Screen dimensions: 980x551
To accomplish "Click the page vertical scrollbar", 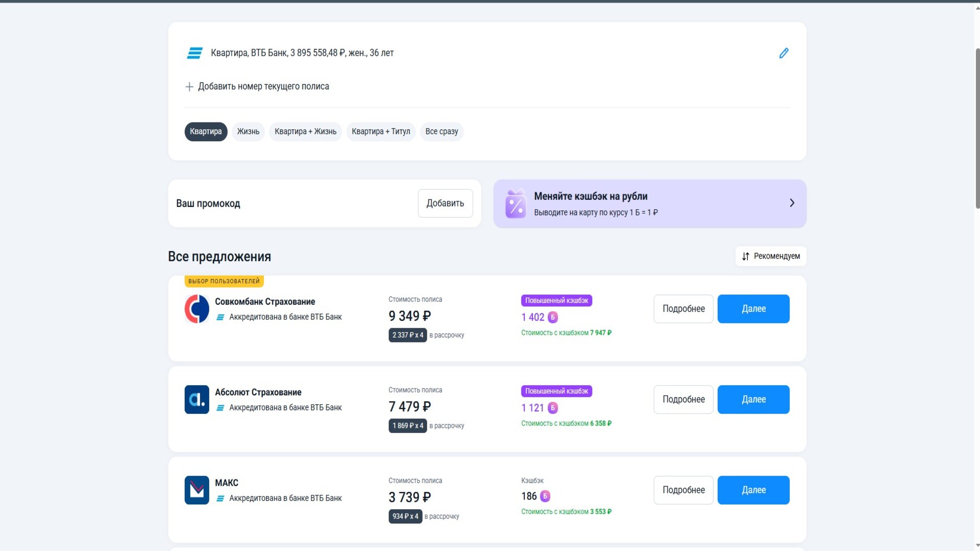I will click(x=977, y=128).
